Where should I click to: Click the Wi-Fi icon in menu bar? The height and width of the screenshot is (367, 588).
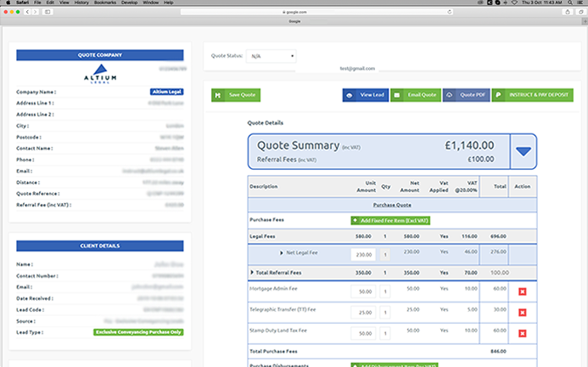pos(514,3)
